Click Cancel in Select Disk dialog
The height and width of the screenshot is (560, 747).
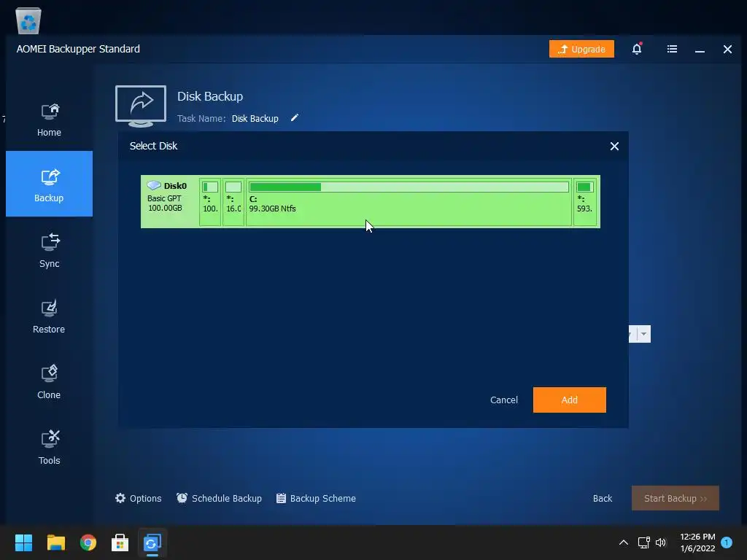point(503,400)
